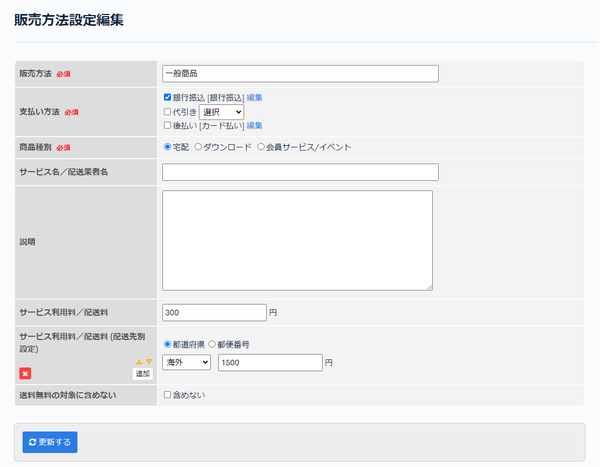The width and height of the screenshot is (600, 467).
Task: Open the 代引き 選択 dropdown
Action: click(x=222, y=112)
